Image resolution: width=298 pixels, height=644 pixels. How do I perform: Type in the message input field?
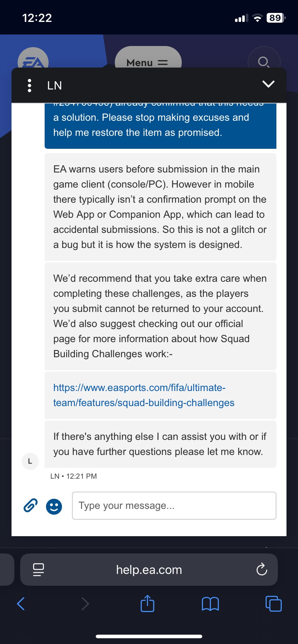point(174,506)
